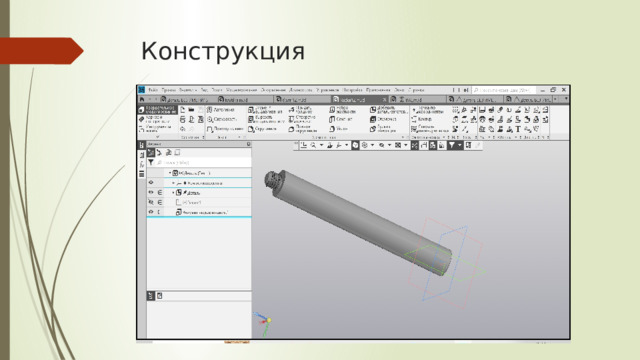The image size is (640, 360).
Task: Activate the Sketch tools toolset button
Action: point(158,129)
